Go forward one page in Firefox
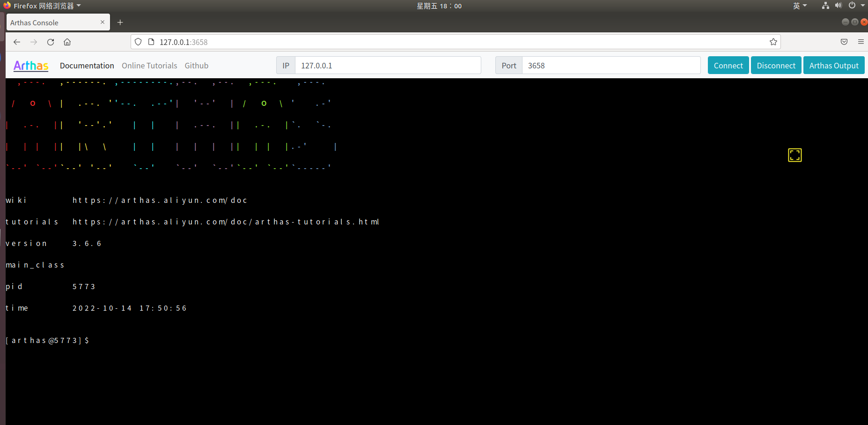The image size is (868, 425). point(34,42)
